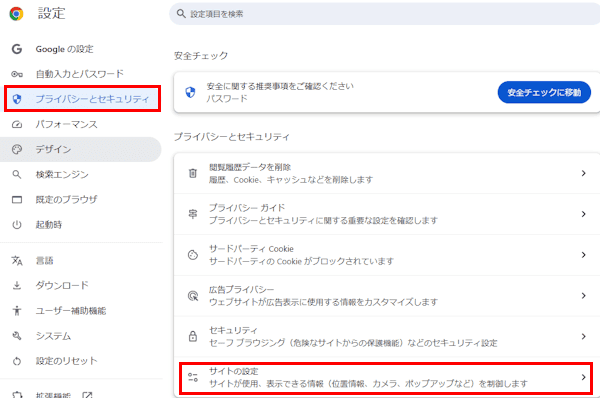Click the ad privacy cursor icon
Image resolution: width=600 pixels, height=398 pixels.
(x=193, y=295)
